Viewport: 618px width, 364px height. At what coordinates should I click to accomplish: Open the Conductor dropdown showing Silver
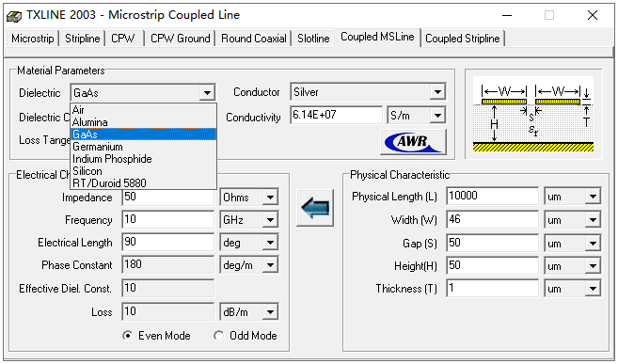(437, 92)
